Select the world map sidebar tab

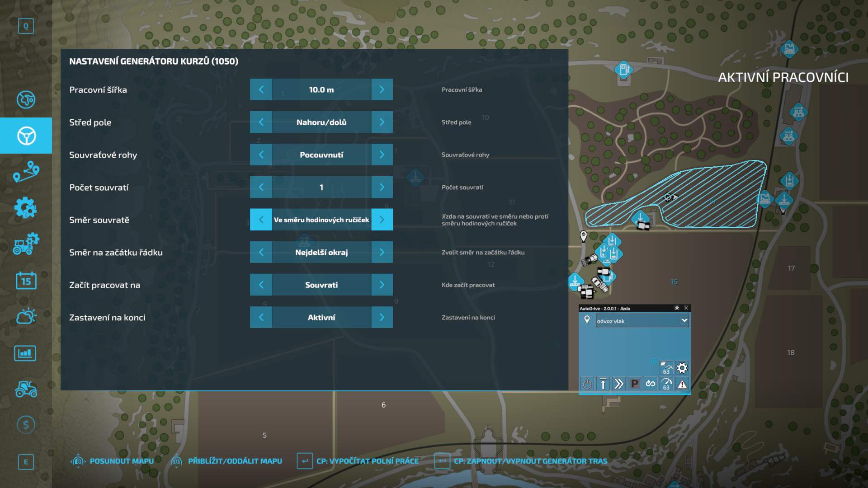tap(26, 99)
